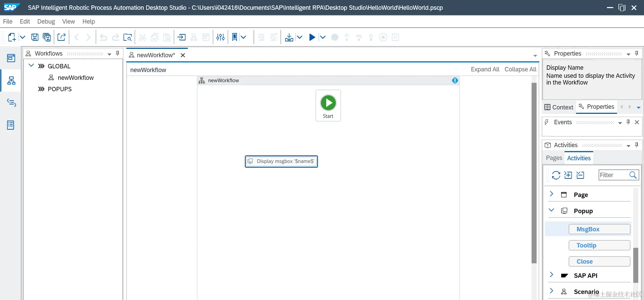Viewport: 644px width, 300px height.
Task: Open the editor tab list dropdown
Action: click(535, 56)
